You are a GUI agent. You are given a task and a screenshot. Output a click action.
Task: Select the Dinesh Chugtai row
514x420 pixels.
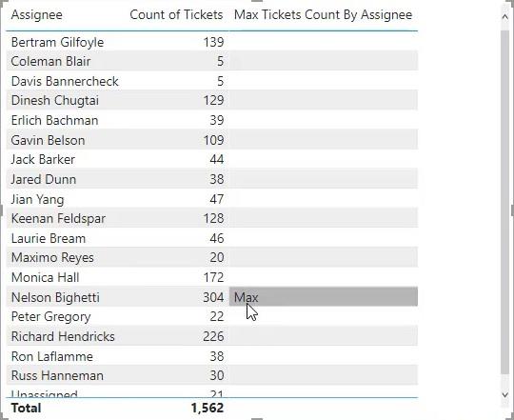click(211, 100)
